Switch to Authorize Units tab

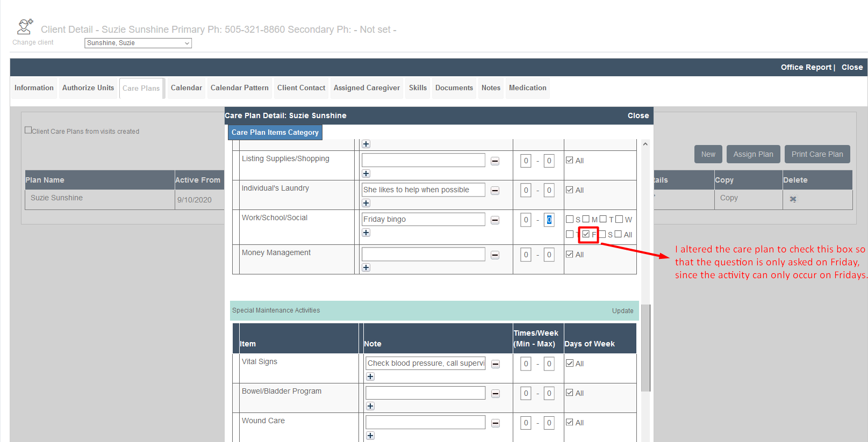click(x=88, y=88)
